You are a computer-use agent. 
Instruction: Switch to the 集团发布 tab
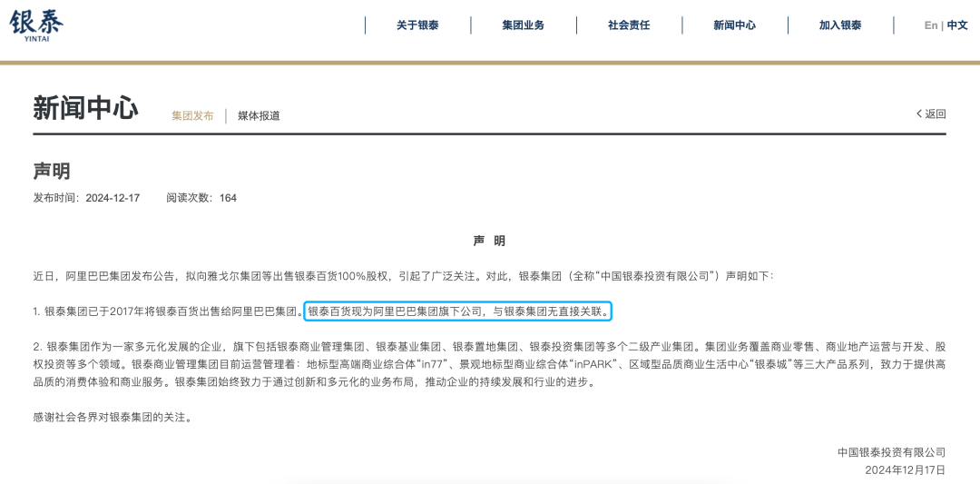192,115
